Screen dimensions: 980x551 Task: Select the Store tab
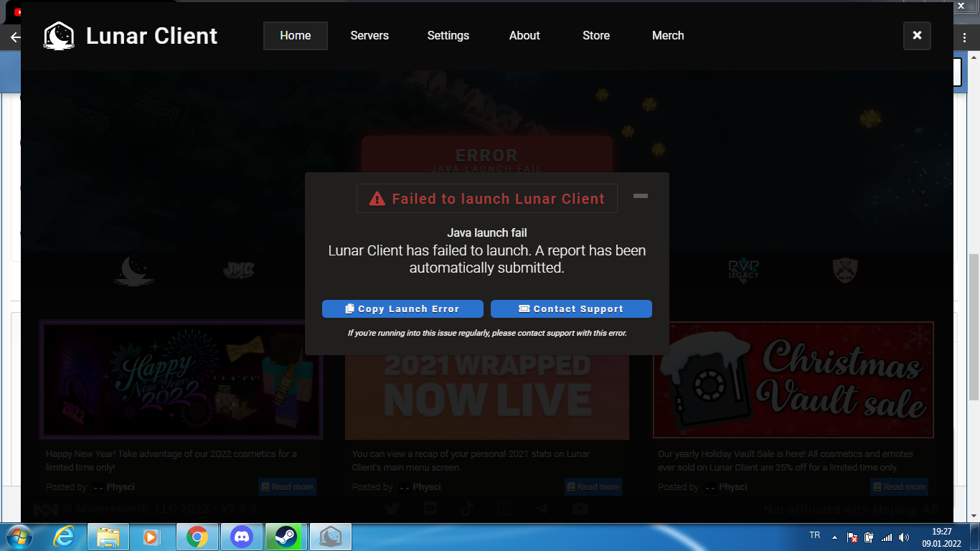pyautogui.click(x=596, y=36)
